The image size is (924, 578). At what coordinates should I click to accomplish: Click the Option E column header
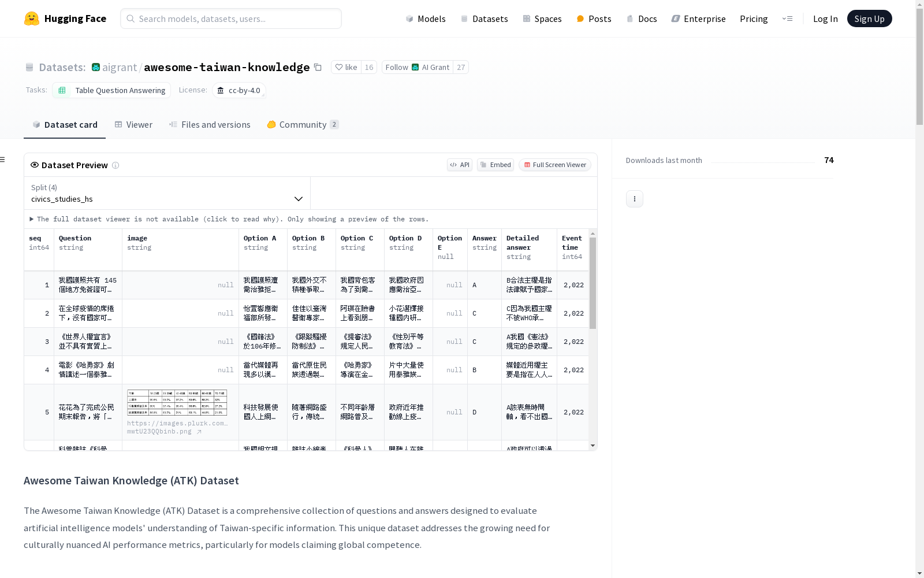pos(450,250)
